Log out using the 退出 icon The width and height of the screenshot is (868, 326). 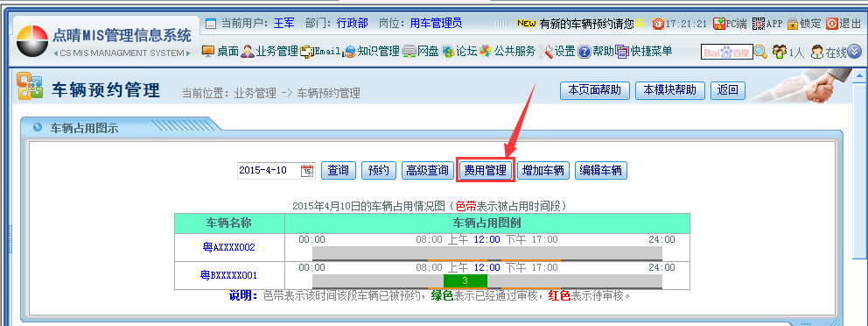tap(831, 24)
